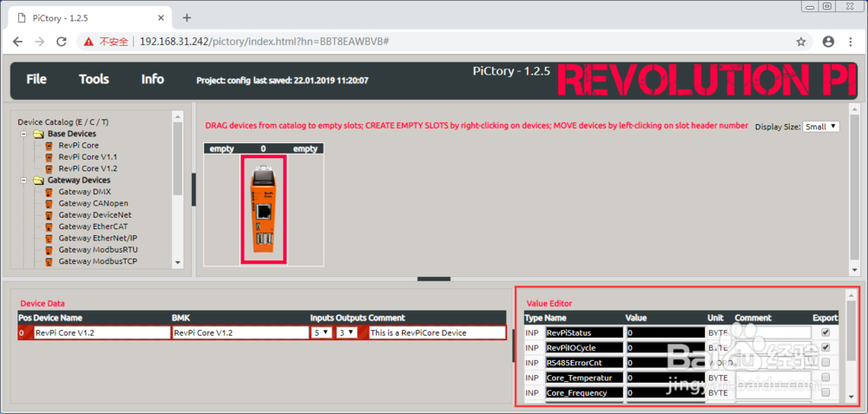Select the Gateway EtherCAT icon
868x414 pixels.
(x=49, y=227)
